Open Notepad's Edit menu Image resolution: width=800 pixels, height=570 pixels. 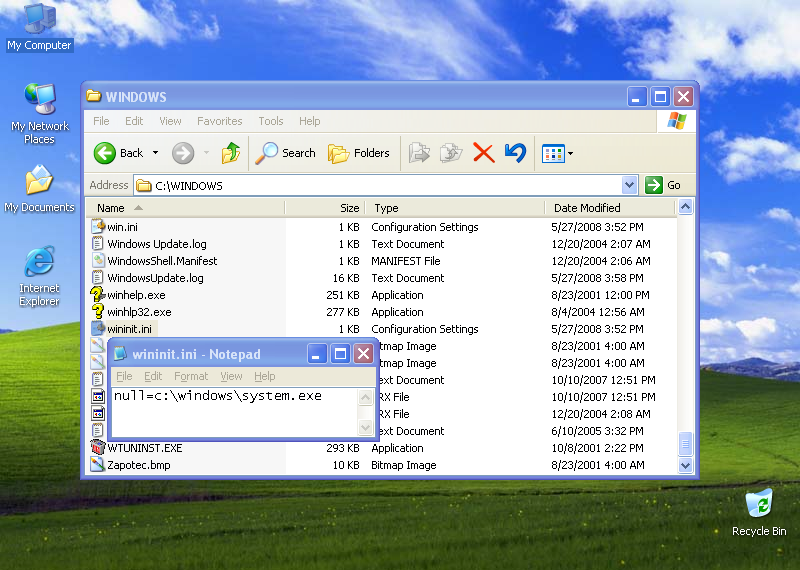pyautogui.click(x=153, y=376)
